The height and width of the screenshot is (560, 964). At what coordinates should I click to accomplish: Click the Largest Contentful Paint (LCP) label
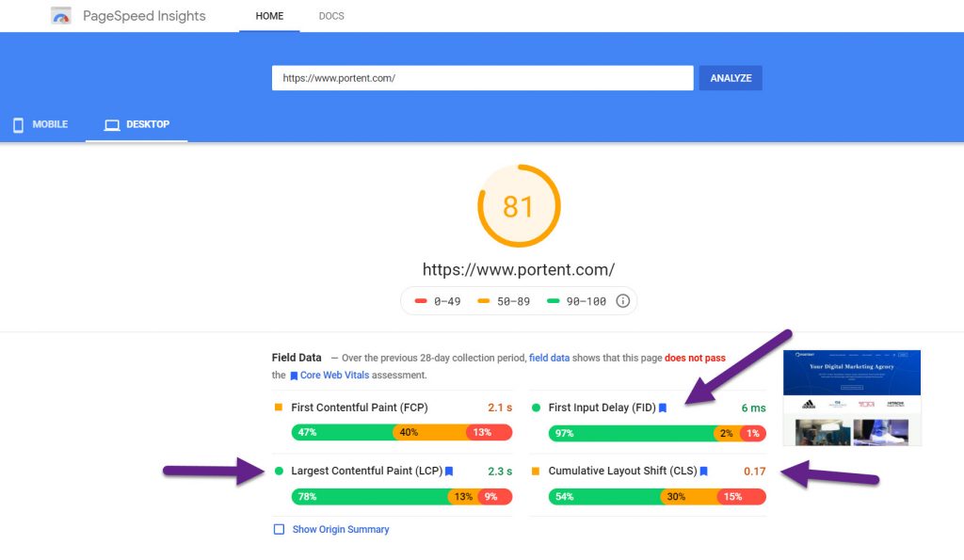pos(366,471)
